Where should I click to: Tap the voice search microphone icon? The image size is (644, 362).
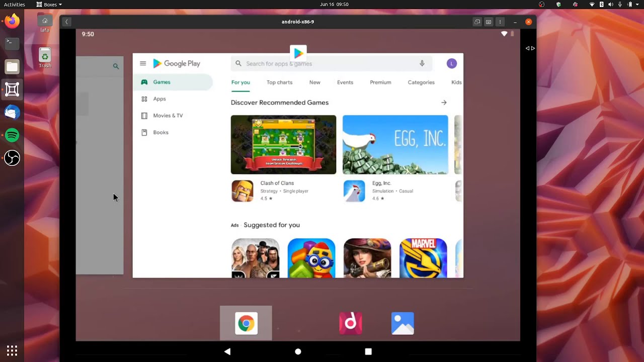(x=422, y=63)
